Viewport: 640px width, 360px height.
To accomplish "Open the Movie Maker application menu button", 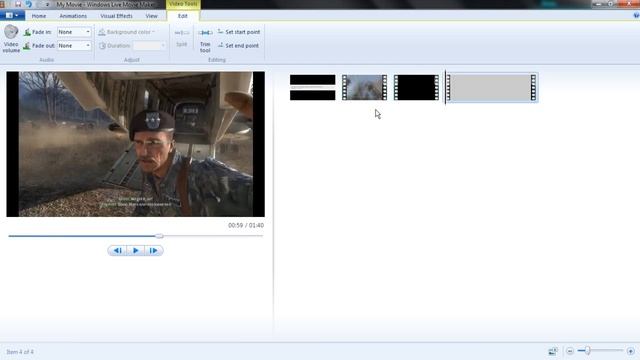I will (12, 16).
